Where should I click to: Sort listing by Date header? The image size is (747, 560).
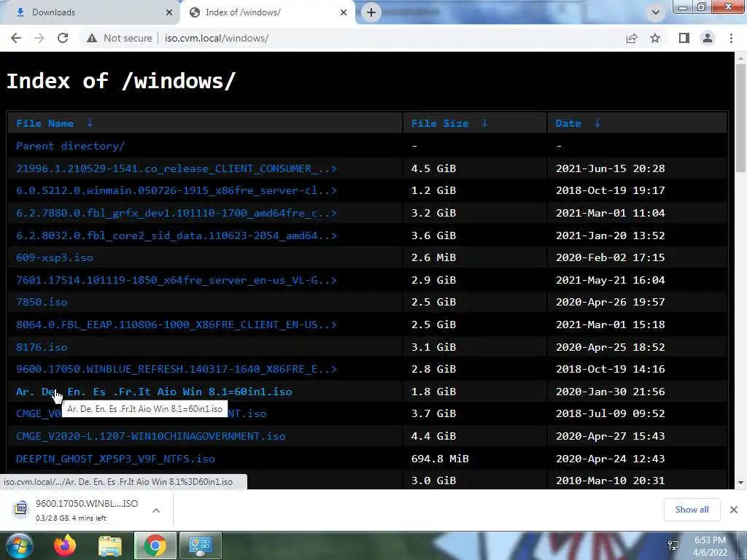(568, 123)
